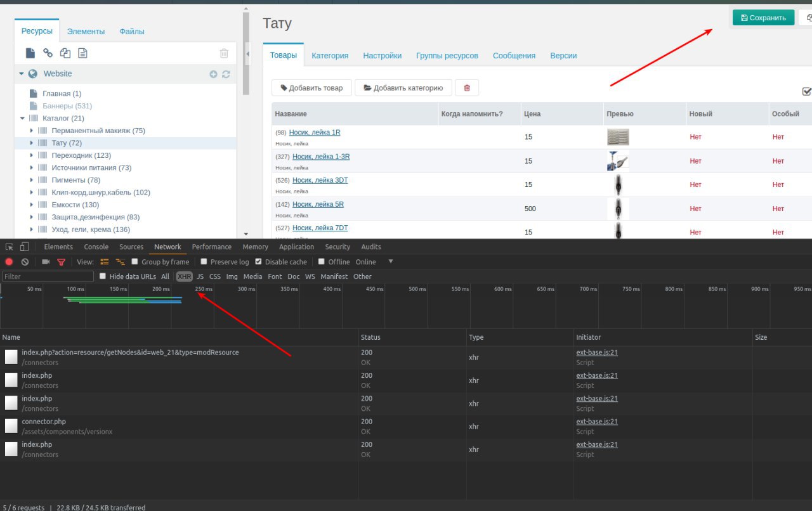
Task: Open the Online throttling dropdown
Action: click(391, 262)
